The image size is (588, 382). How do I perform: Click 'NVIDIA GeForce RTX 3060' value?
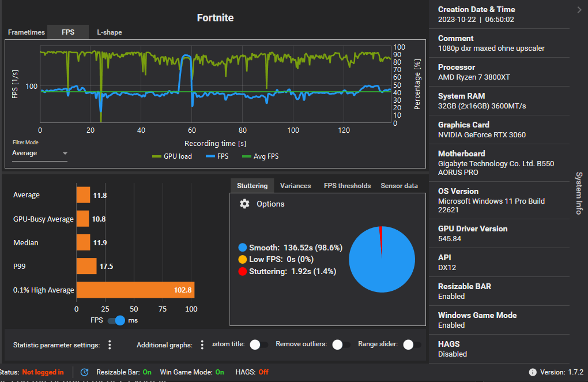click(482, 135)
